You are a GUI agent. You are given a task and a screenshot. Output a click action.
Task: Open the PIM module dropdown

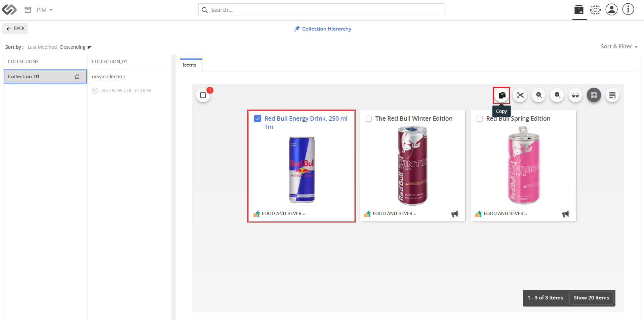[45, 10]
